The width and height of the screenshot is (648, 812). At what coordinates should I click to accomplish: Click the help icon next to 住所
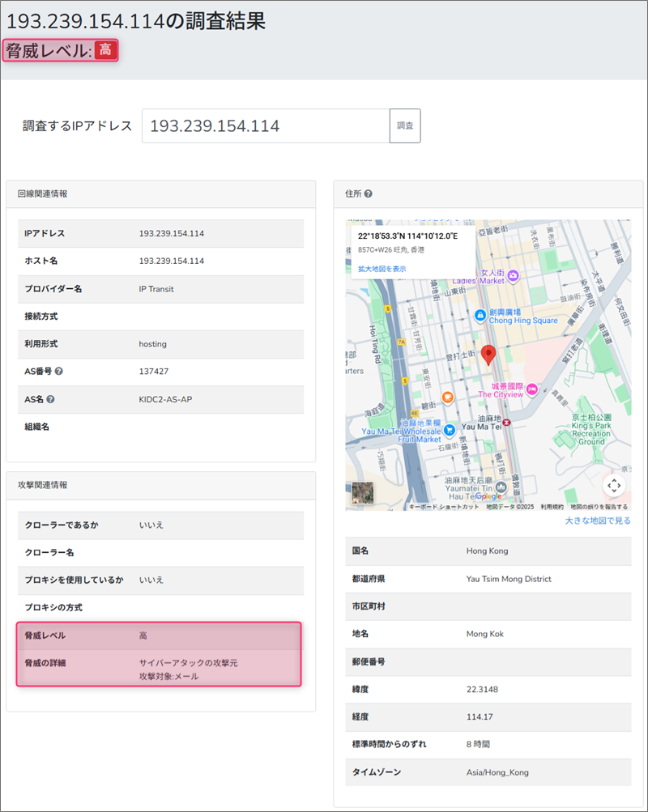[369, 194]
